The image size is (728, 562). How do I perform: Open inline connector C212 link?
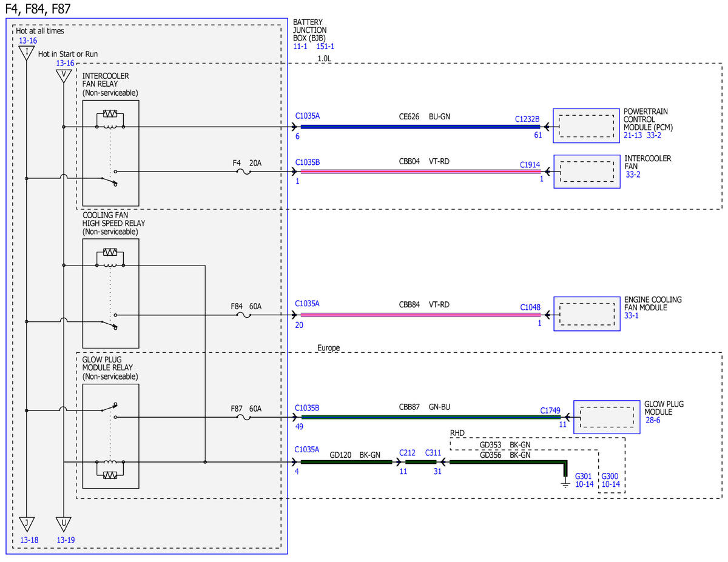pyautogui.click(x=407, y=453)
